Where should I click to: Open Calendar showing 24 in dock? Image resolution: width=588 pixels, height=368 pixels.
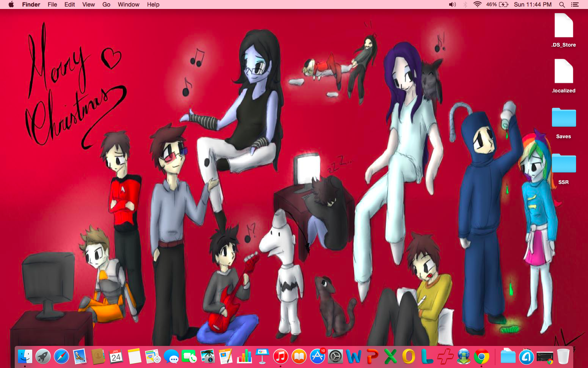[x=116, y=357]
